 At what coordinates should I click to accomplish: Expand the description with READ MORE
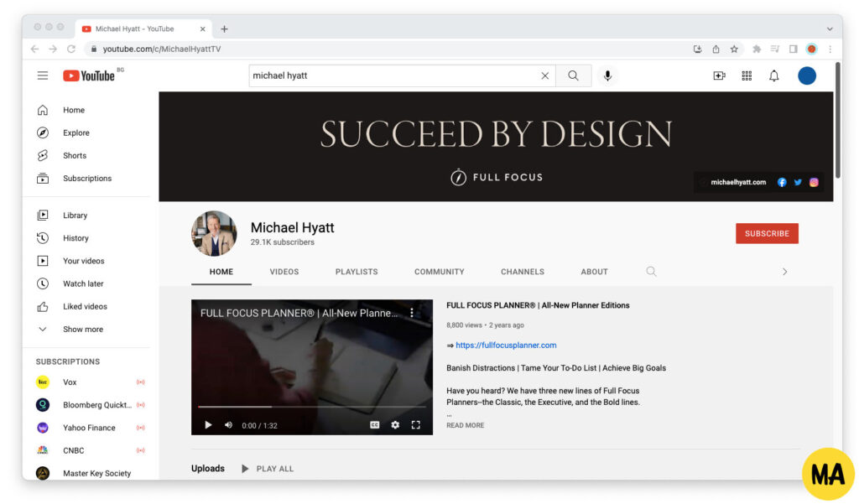[465, 425]
